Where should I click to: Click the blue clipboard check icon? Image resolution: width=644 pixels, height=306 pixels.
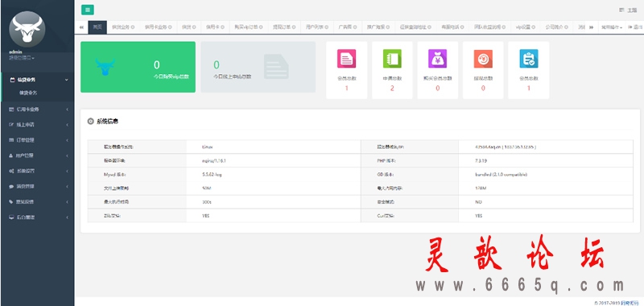click(529, 58)
